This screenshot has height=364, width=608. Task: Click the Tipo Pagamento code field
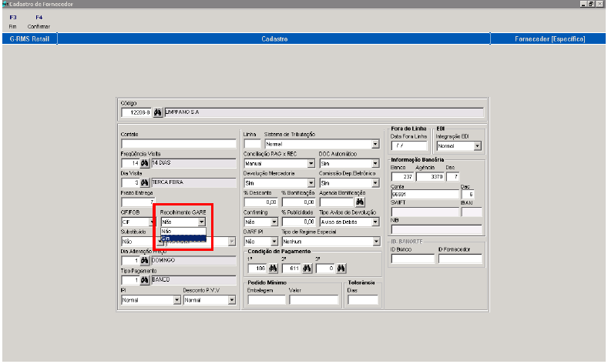coord(130,279)
